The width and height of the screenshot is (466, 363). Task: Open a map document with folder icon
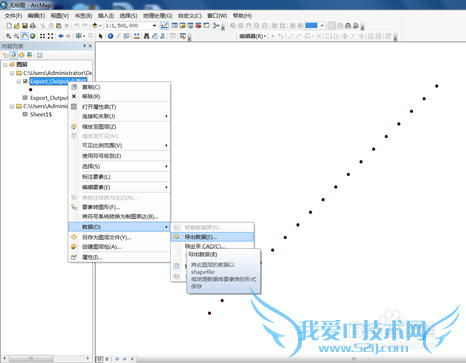[x=17, y=25]
